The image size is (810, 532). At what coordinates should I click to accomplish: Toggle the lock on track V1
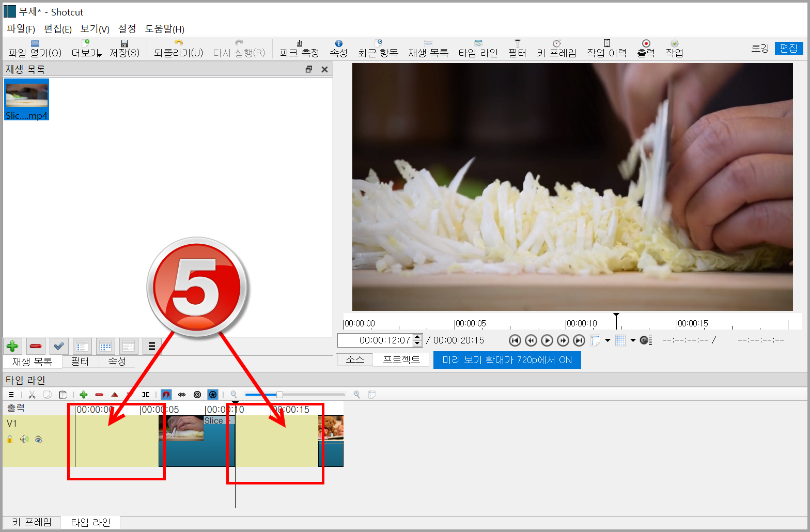[10, 440]
